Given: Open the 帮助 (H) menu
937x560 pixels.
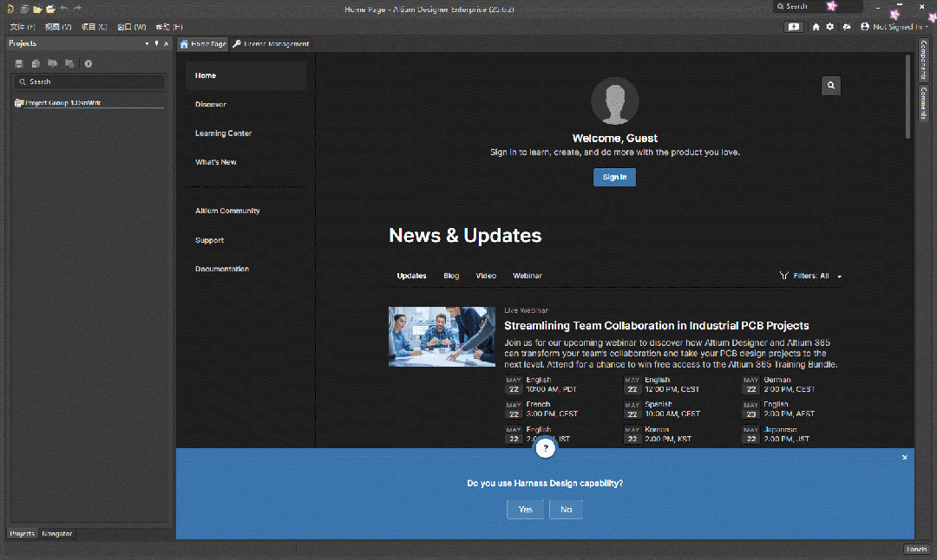Looking at the screenshot, I should 169,27.
